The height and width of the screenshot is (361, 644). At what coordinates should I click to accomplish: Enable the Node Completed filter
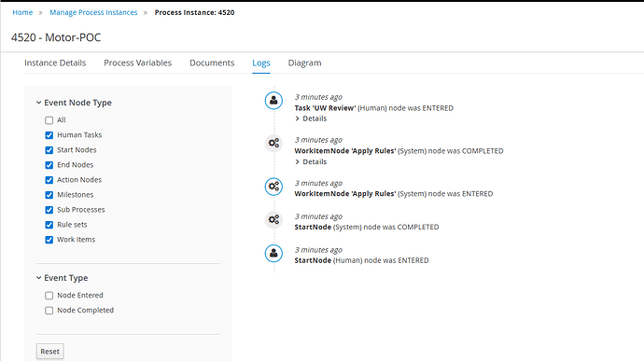pyautogui.click(x=49, y=311)
